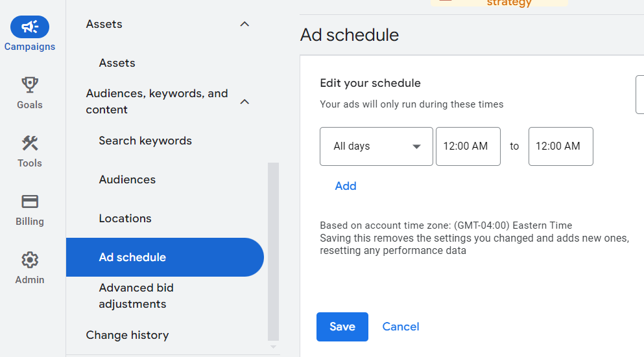The height and width of the screenshot is (357, 644).
Task: Cancel schedule editing
Action: pos(401,327)
